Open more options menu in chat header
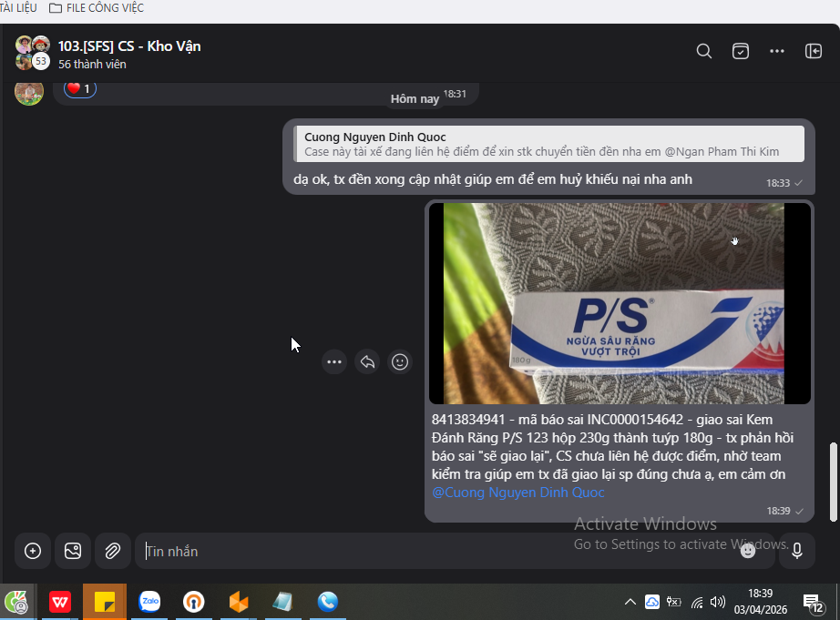Image resolution: width=840 pixels, height=620 pixels. pos(777,51)
